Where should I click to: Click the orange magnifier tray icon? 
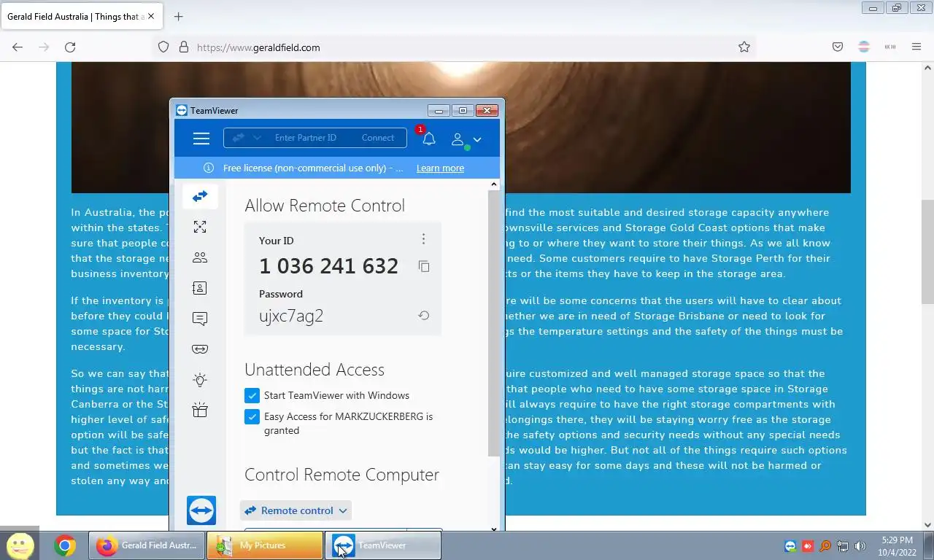click(x=825, y=546)
